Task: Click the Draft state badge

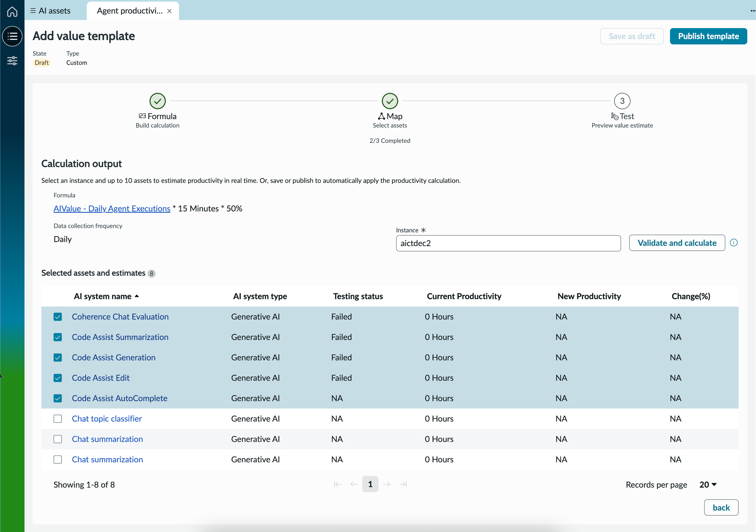Action: click(42, 63)
